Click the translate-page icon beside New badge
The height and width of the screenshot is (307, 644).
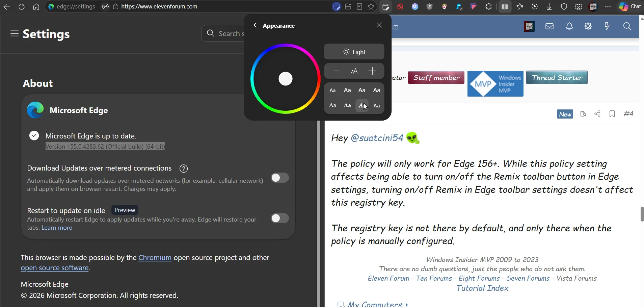click(x=583, y=114)
